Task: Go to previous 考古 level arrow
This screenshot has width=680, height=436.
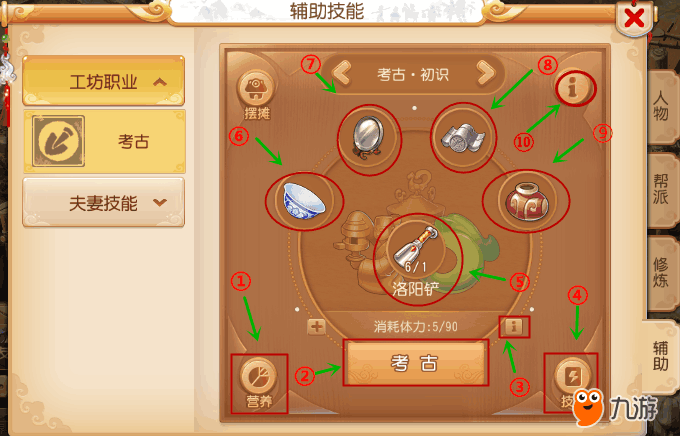Action: [342, 73]
